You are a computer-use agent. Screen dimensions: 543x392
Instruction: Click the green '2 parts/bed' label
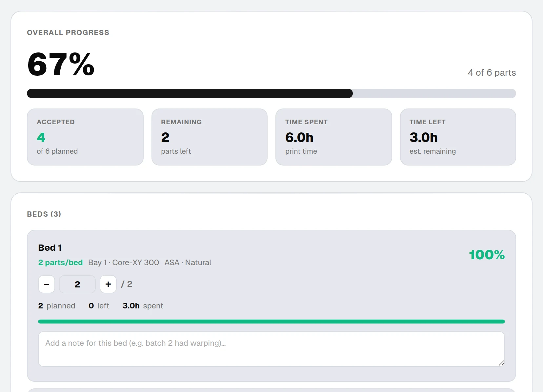60,263
